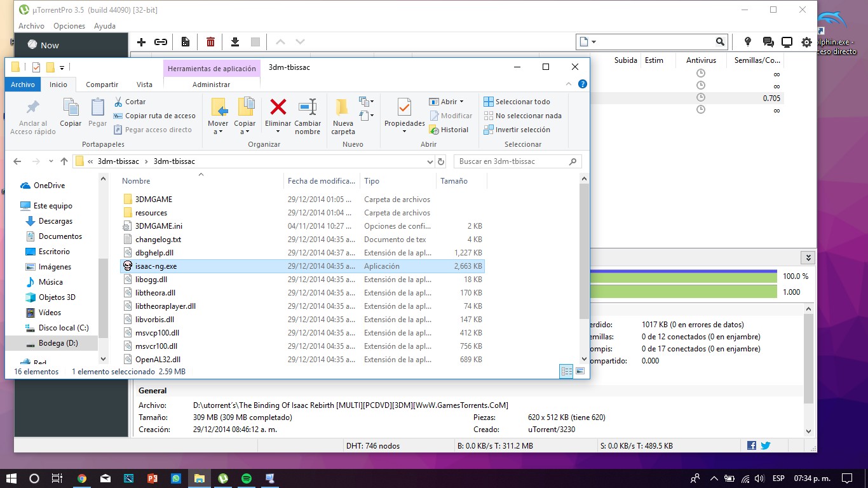
Task: Click Historial button in ribbon
Action: point(449,130)
